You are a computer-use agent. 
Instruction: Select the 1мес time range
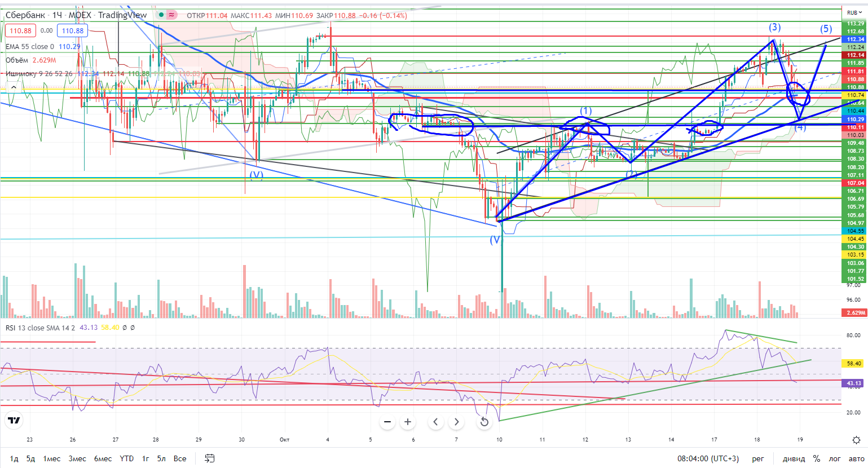point(52,458)
